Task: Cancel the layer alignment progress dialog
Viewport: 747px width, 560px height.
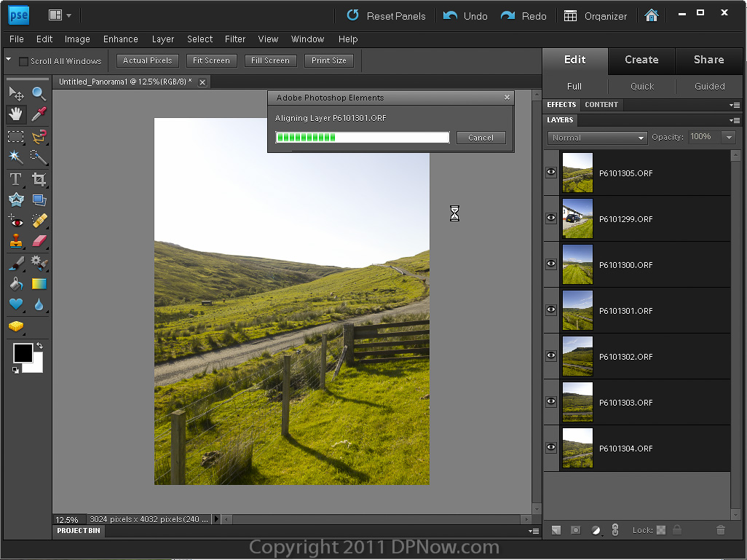Action: [x=481, y=138]
